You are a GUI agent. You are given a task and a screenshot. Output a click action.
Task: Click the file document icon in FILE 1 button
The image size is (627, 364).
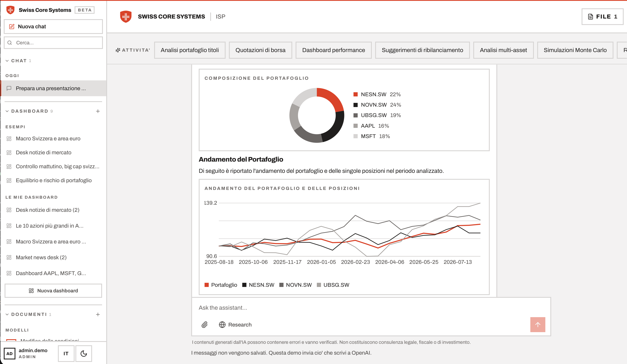(x=590, y=17)
